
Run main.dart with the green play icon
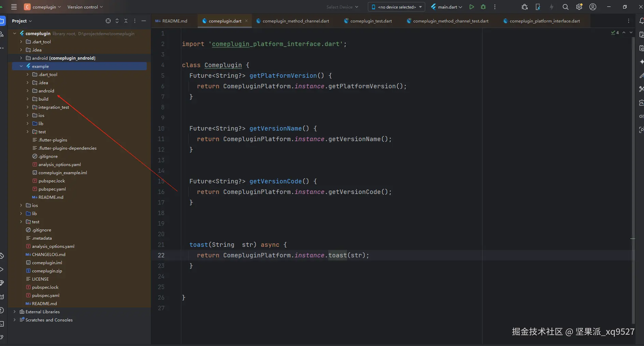[472, 7]
